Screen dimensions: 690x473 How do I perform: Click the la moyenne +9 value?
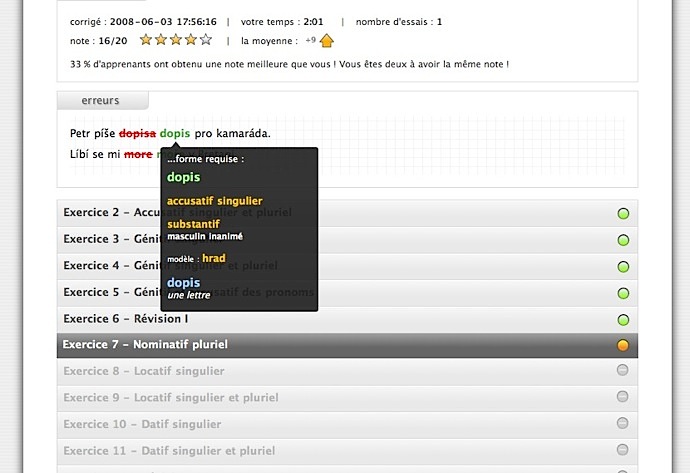pyautogui.click(x=311, y=40)
